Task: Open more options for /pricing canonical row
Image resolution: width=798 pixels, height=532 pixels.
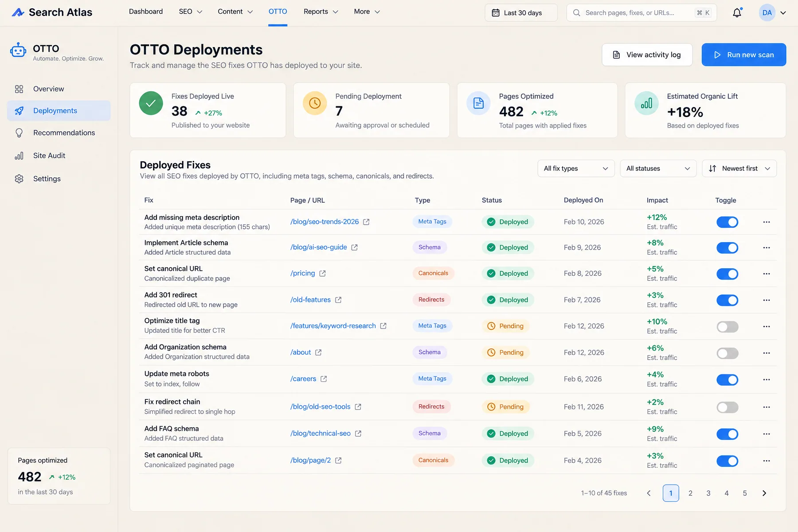Action: coord(767,274)
